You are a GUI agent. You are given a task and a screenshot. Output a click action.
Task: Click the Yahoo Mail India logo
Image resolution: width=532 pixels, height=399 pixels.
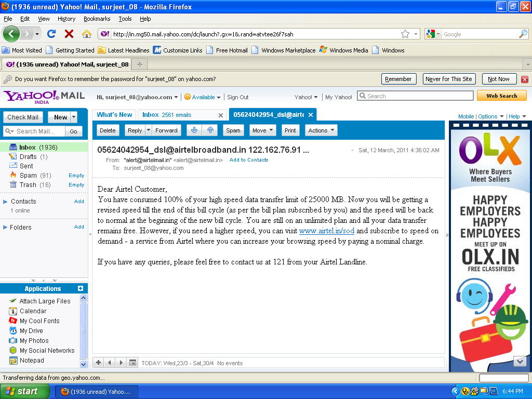(44, 97)
